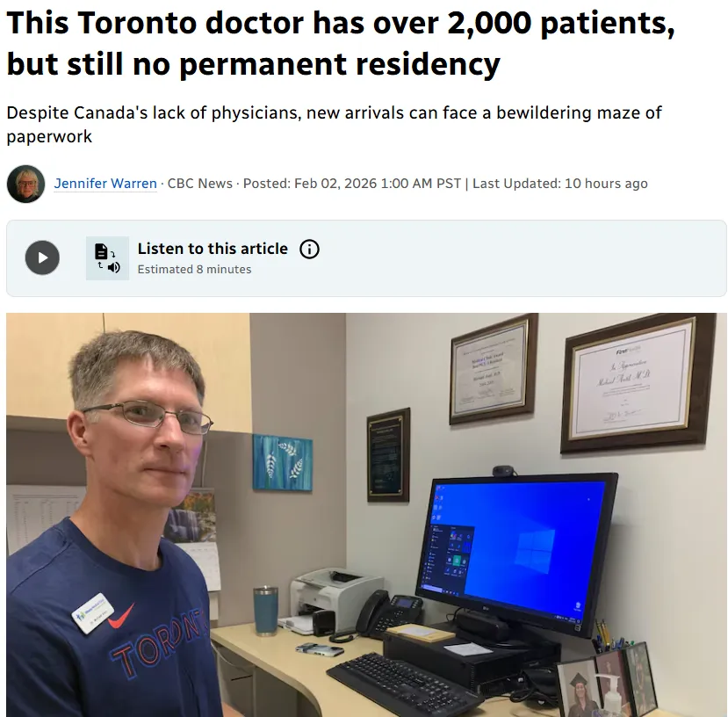This screenshot has width=728, height=717.
Task: Click the Listen to this article label
Action: click(x=213, y=249)
